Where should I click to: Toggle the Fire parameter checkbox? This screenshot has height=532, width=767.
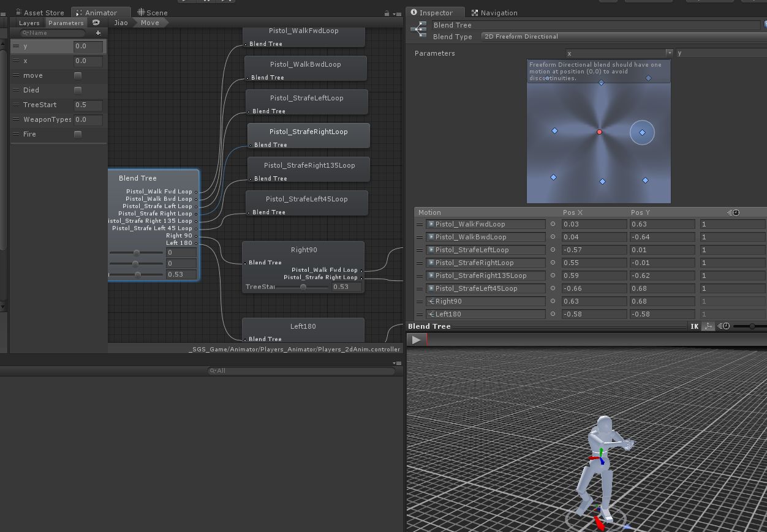(78, 135)
